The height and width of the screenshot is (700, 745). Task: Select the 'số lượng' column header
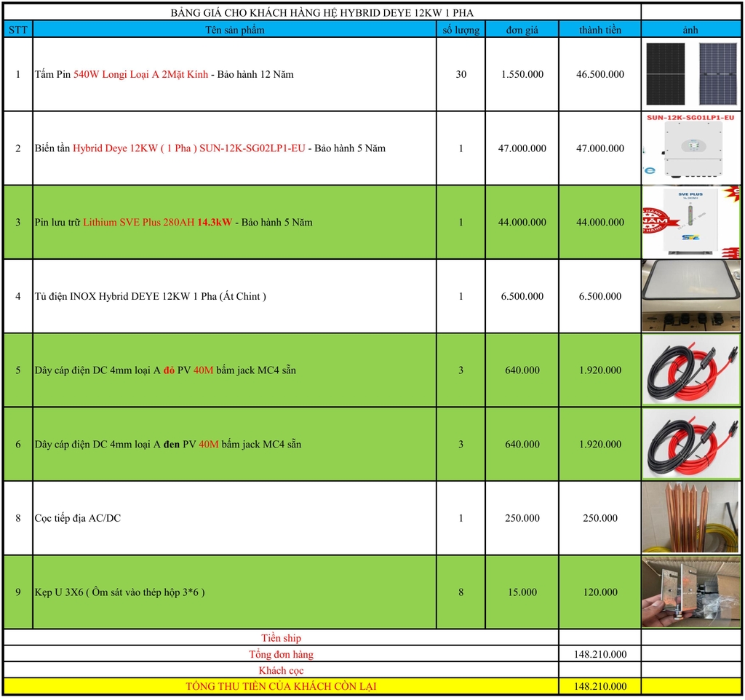click(x=461, y=30)
